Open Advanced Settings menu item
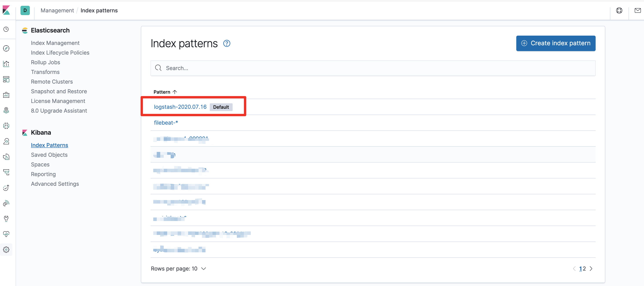 tap(55, 184)
